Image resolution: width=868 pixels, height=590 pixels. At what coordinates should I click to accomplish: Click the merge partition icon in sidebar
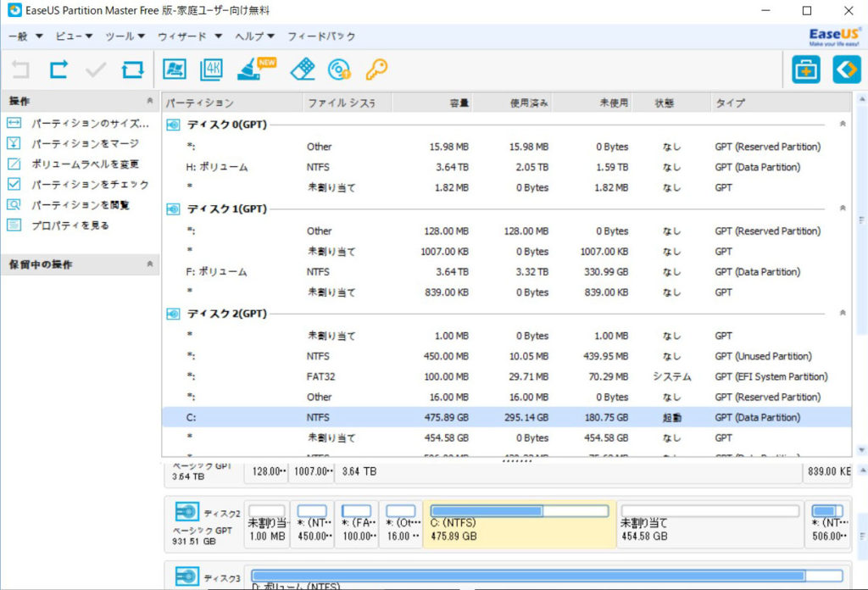(14, 143)
